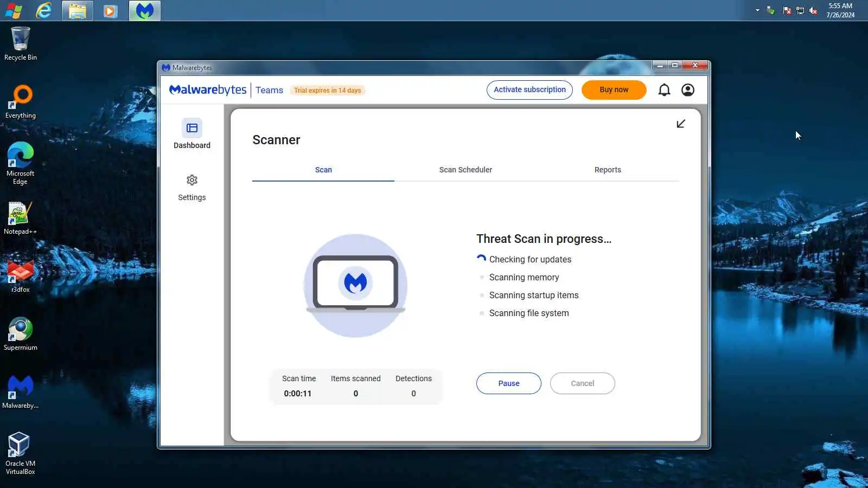Launch Internet Explorer from the taskbar
The width and height of the screenshot is (868, 488).
[x=44, y=10]
